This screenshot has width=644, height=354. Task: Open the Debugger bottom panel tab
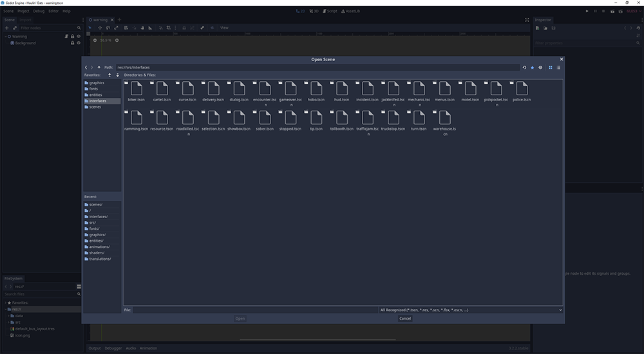(x=113, y=348)
